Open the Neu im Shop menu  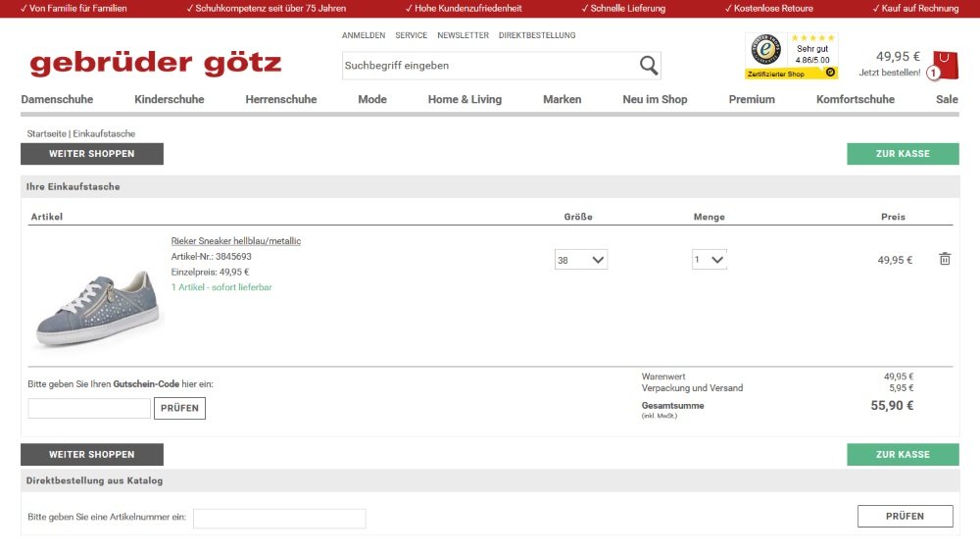coord(655,99)
